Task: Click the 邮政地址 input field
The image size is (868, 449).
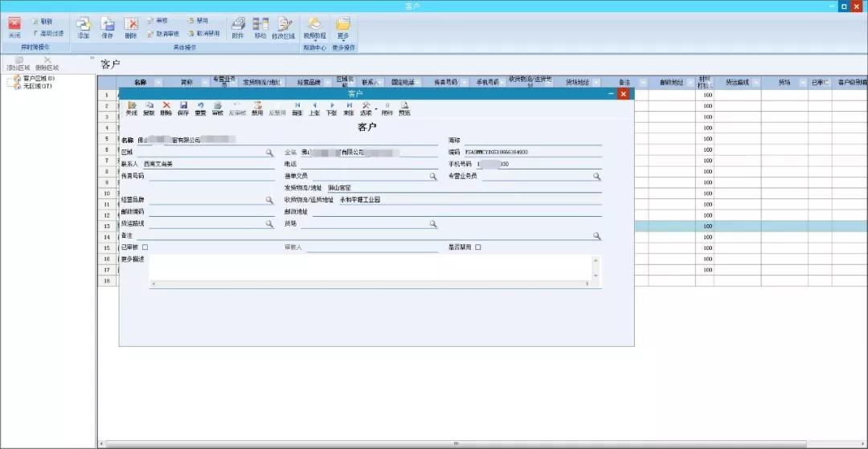Action: point(457,212)
